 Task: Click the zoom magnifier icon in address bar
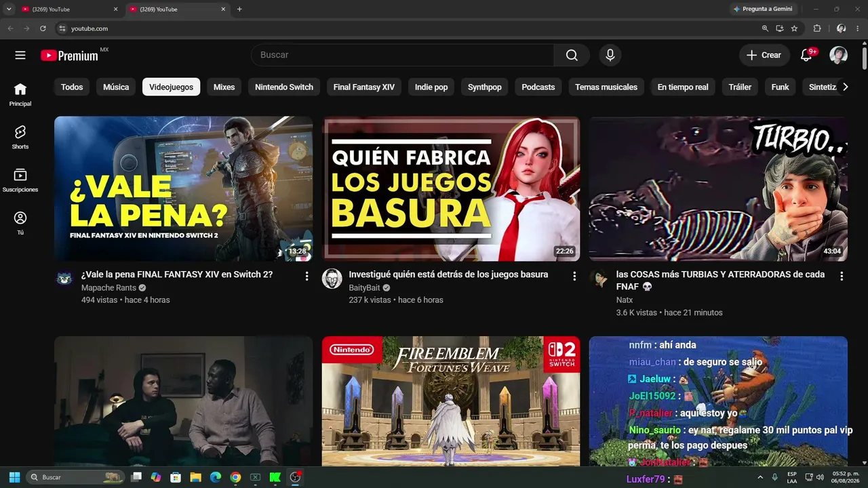[x=765, y=28]
